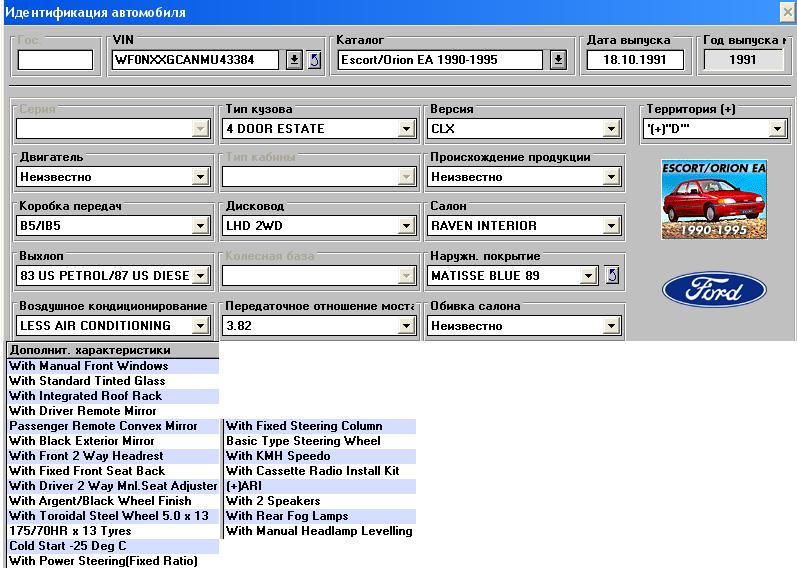Image resolution: width=797 pixels, height=568 pixels.
Task: Click the VIN input field
Action: (195, 60)
